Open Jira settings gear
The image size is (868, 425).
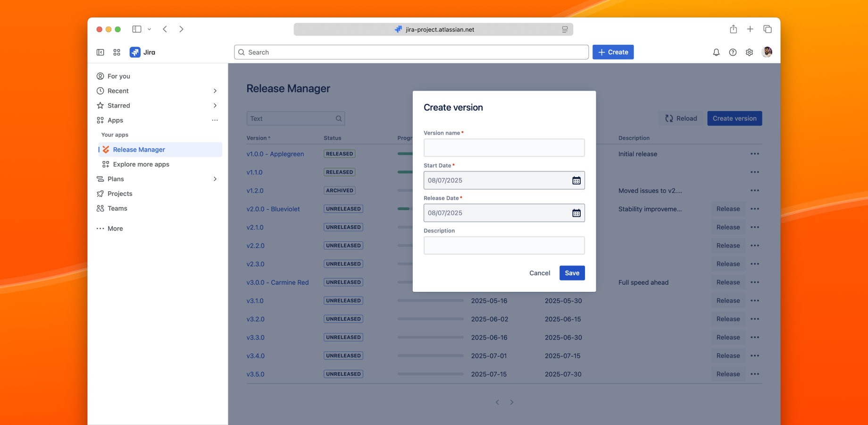tap(749, 52)
